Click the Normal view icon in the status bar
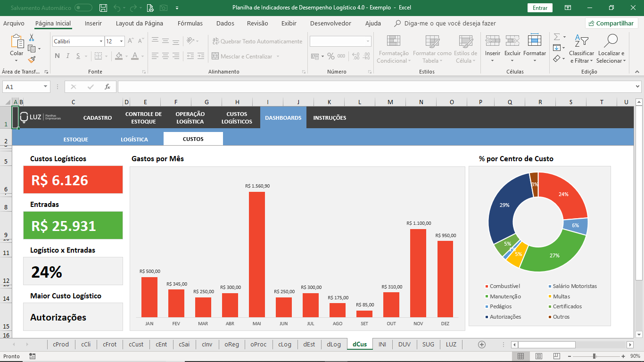The height and width of the screenshot is (362, 644). 520,356
